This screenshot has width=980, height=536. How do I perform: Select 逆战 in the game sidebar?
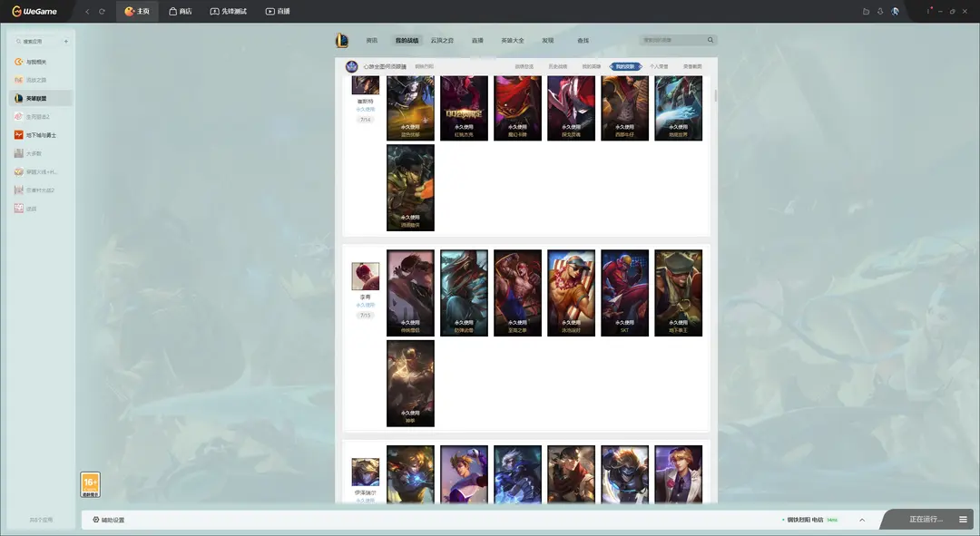41,209
